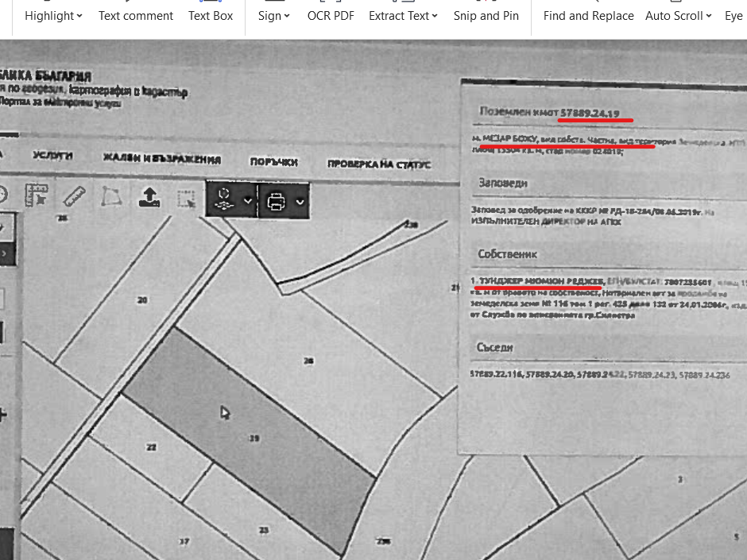The height and width of the screenshot is (560, 747).
Task: Choose the Text Box tool
Action: pyautogui.click(x=211, y=16)
